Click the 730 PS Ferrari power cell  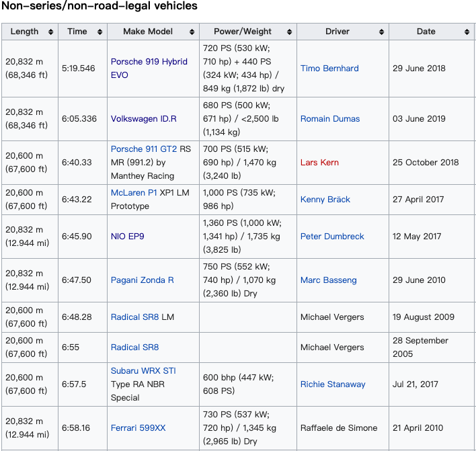pyautogui.click(x=248, y=428)
